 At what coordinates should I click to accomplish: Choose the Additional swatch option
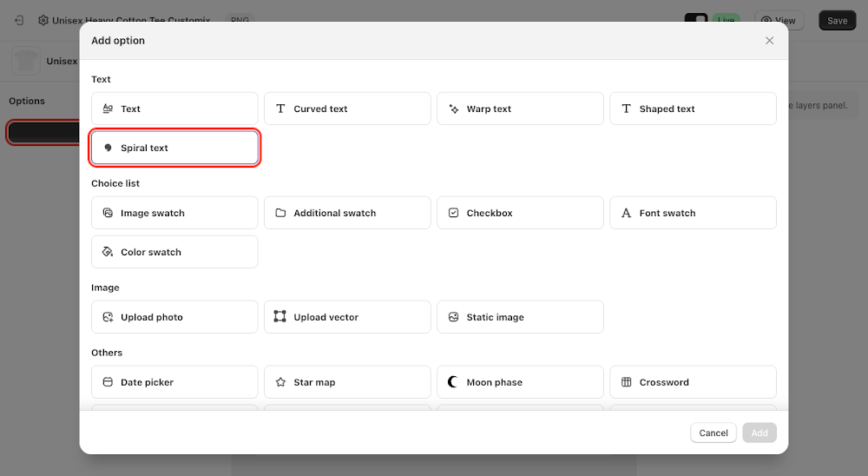click(x=347, y=213)
